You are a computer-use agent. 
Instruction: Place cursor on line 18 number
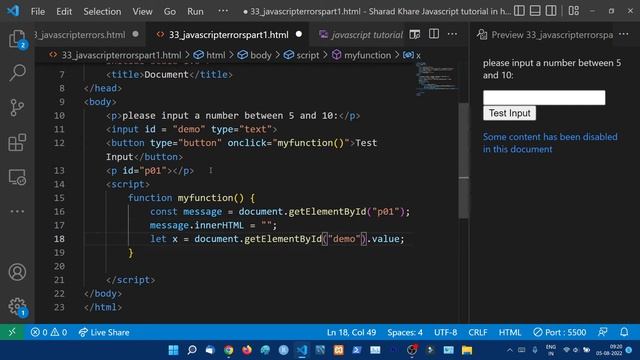click(x=59, y=239)
